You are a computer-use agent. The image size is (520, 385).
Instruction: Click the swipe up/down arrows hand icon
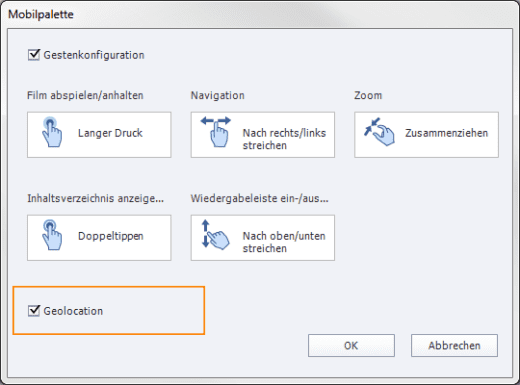tap(215, 235)
